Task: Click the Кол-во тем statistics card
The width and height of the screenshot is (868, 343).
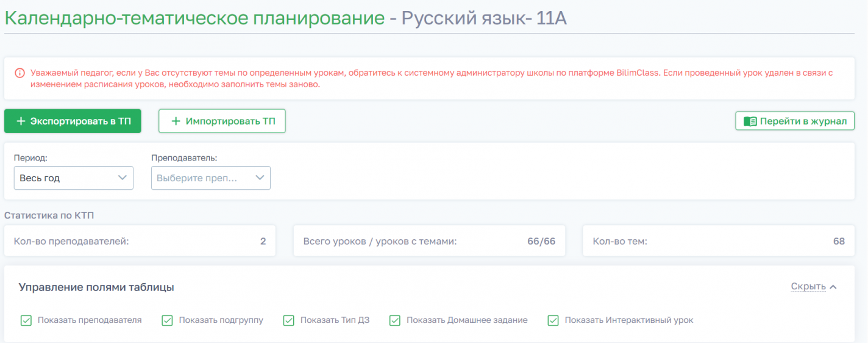Action: tap(718, 241)
